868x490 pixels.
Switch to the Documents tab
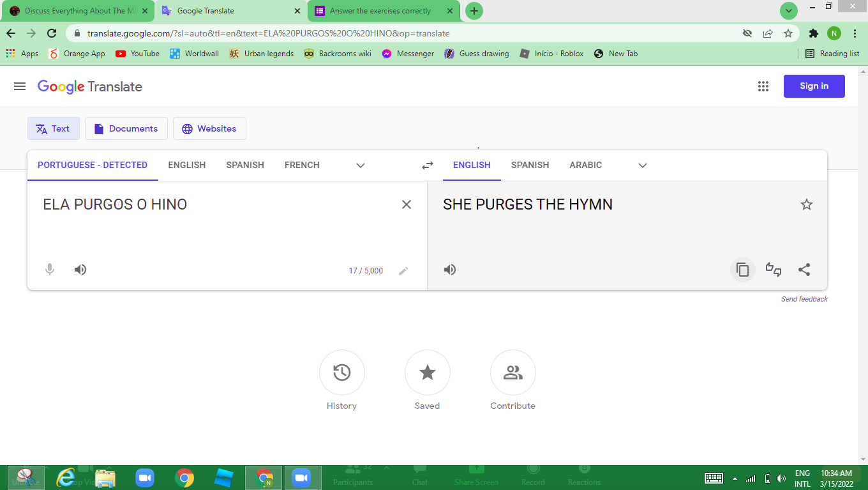point(126,128)
